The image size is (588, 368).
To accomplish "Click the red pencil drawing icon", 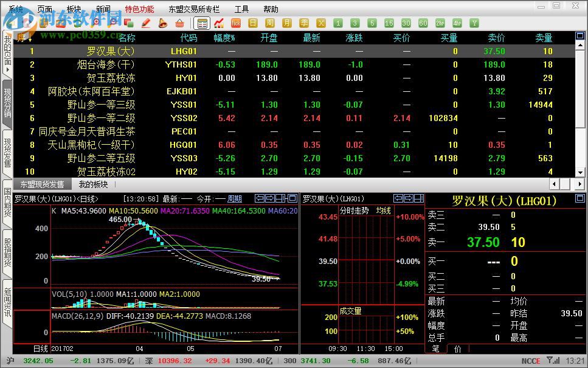I will (146, 23).
